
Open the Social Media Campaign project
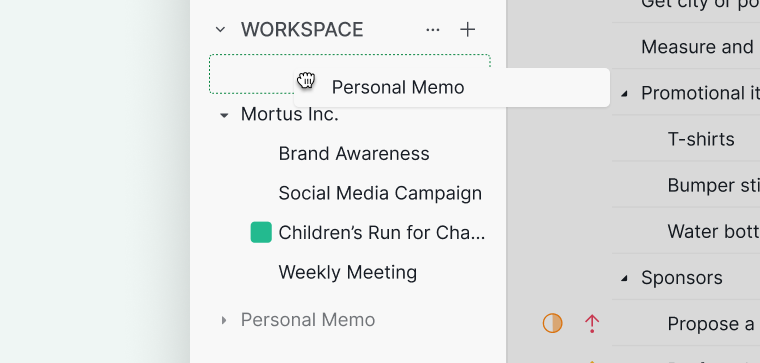point(380,193)
